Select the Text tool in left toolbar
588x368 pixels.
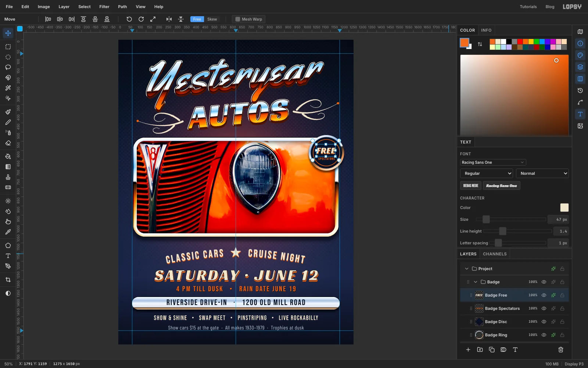8,256
